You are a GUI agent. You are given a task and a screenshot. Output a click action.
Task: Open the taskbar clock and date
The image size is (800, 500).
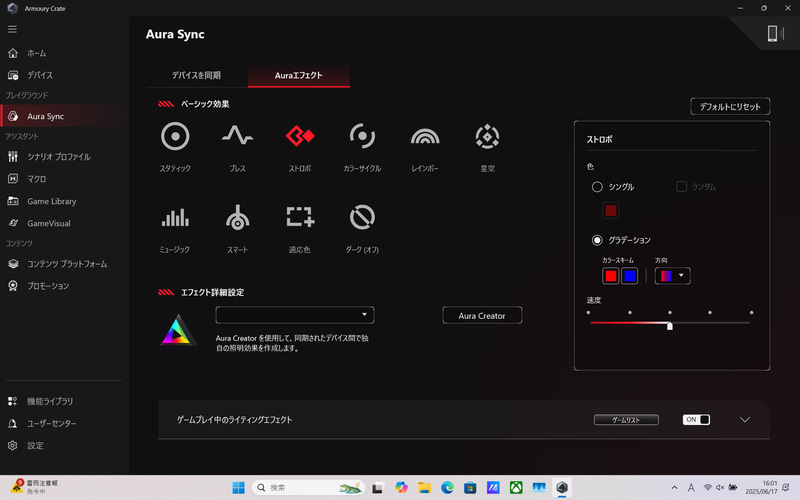click(761, 488)
